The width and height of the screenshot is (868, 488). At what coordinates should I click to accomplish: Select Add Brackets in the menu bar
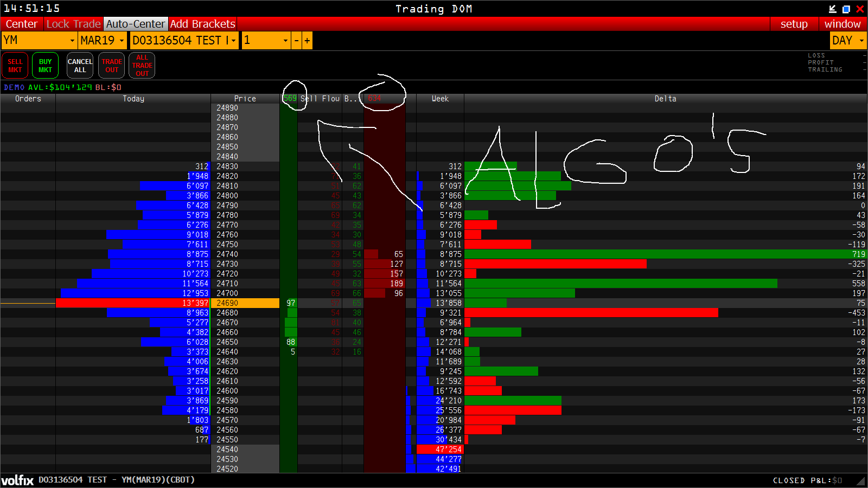point(202,24)
